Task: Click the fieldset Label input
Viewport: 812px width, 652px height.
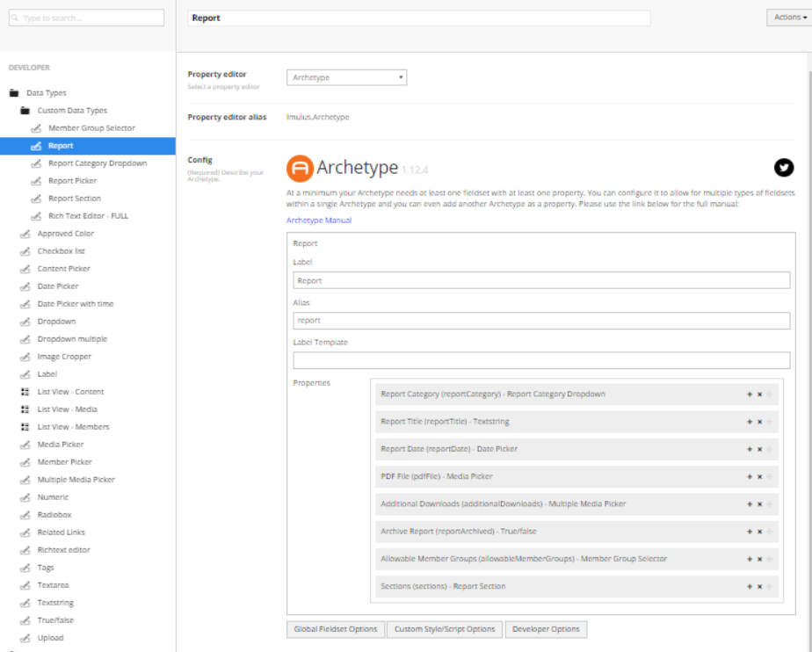Action: coord(541,280)
